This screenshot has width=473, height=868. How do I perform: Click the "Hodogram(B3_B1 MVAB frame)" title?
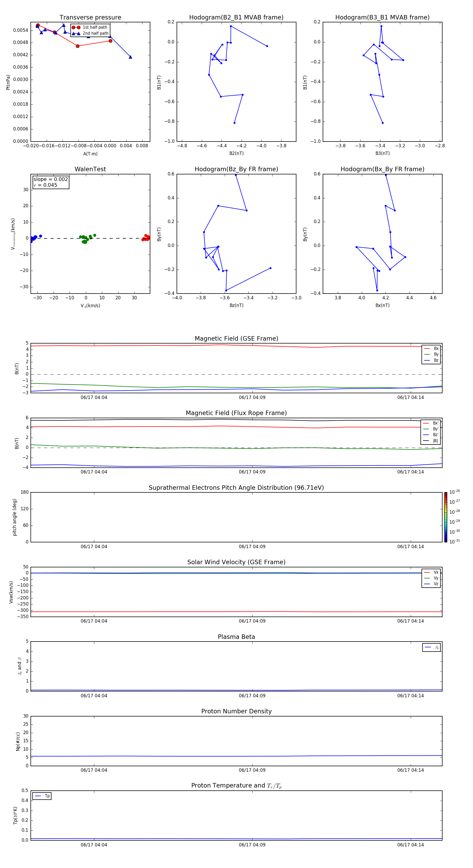pos(382,18)
